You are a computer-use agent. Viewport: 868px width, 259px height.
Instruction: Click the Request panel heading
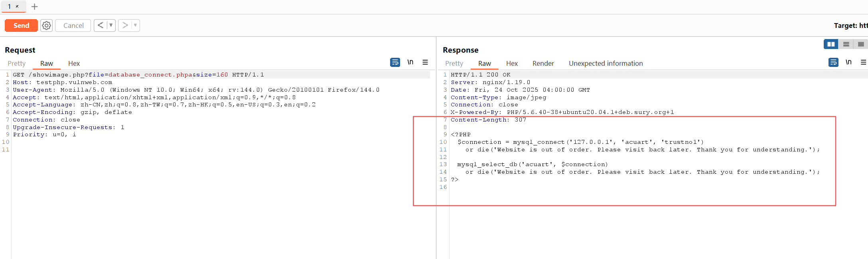pos(20,50)
